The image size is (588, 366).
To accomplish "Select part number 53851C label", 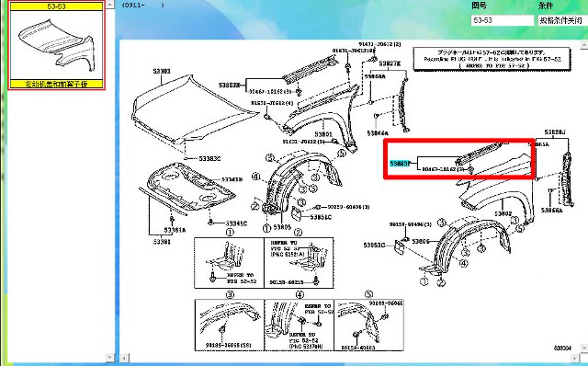I will 321,217.
